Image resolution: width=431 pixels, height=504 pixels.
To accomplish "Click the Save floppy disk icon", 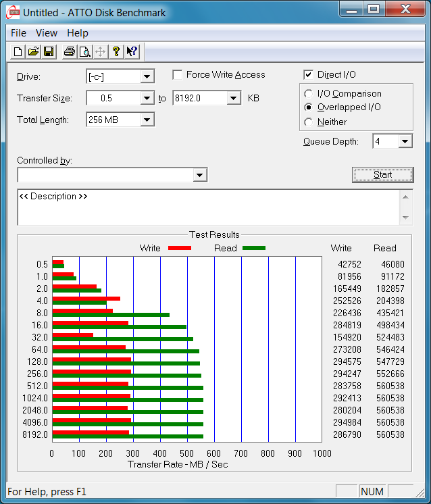I will tap(49, 51).
